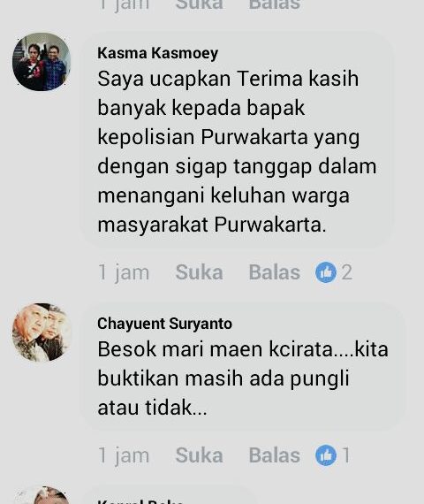View like reaction icon on Chayuent's comment
424x504 pixels.
point(326,455)
